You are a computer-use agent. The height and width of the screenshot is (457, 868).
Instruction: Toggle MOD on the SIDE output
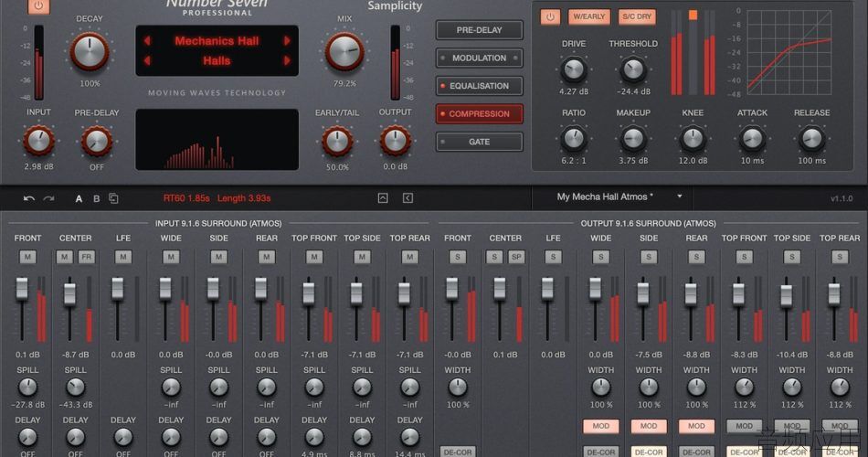(x=649, y=426)
